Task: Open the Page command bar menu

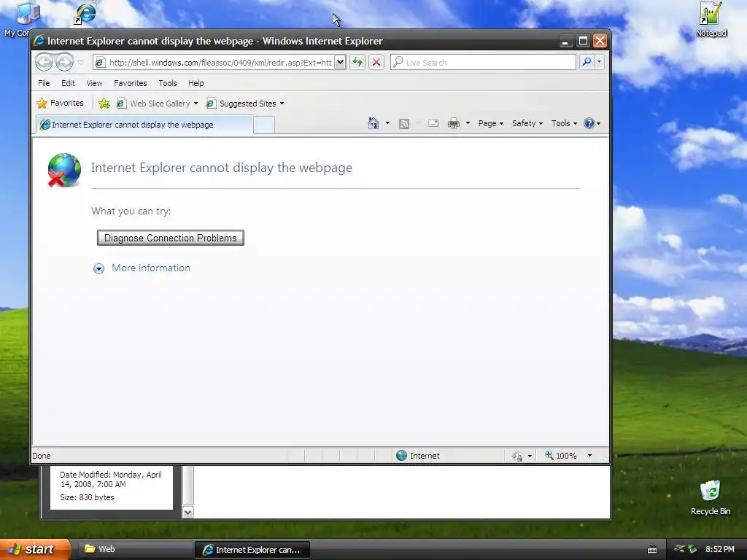Action: [491, 123]
